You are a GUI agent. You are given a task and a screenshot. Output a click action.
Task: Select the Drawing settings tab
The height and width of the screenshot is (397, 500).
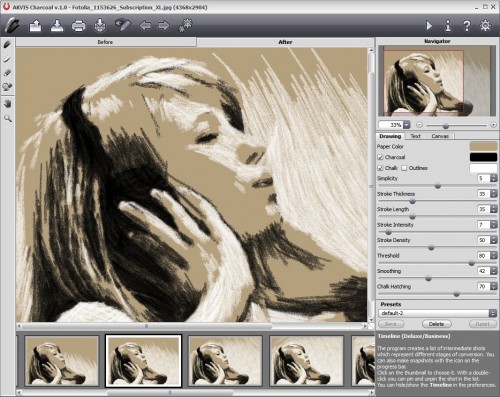click(390, 136)
